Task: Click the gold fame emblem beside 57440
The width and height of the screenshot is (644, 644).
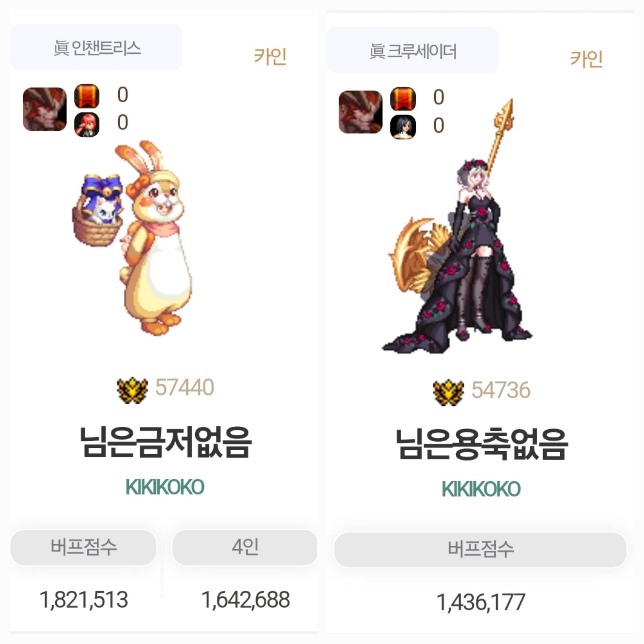Action: [x=132, y=390]
